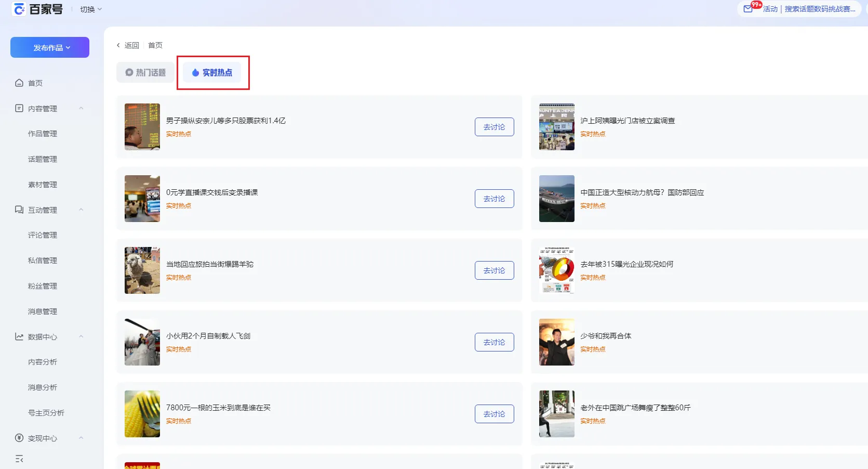Open the 切换 account switch dropdown
868x469 pixels.
(91, 9)
